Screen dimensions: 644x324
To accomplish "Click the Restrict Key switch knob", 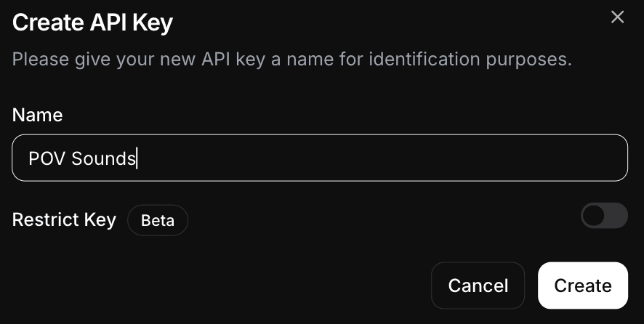I will 595,216.
